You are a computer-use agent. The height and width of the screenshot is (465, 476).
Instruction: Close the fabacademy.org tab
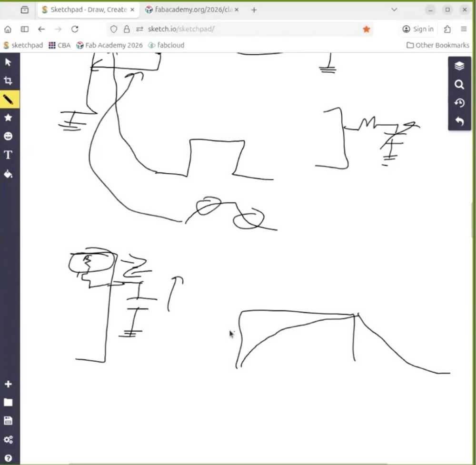coord(237,10)
